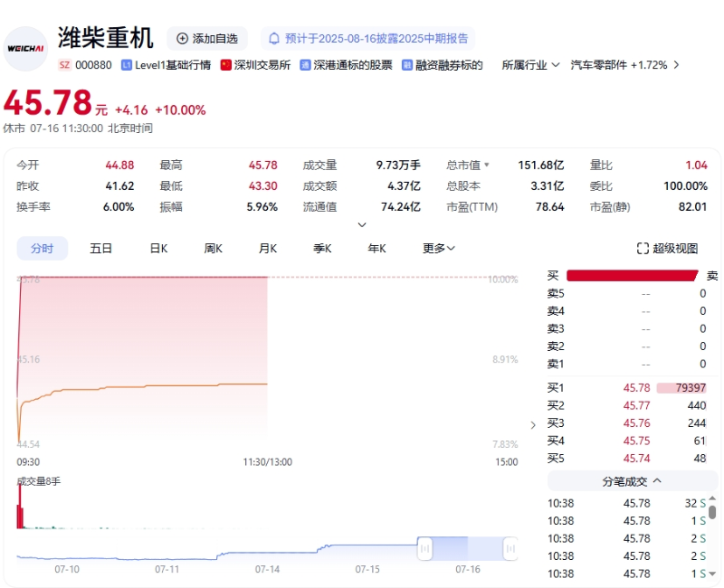Click the Level1基础行情 label
The height and width of the screenshot is (588, 724).
tap(173, 65)
